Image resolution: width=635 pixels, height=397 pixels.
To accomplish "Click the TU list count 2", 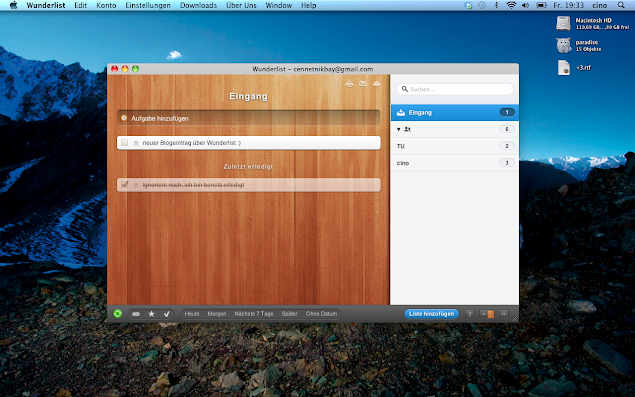I will click(x=507, y=146).
